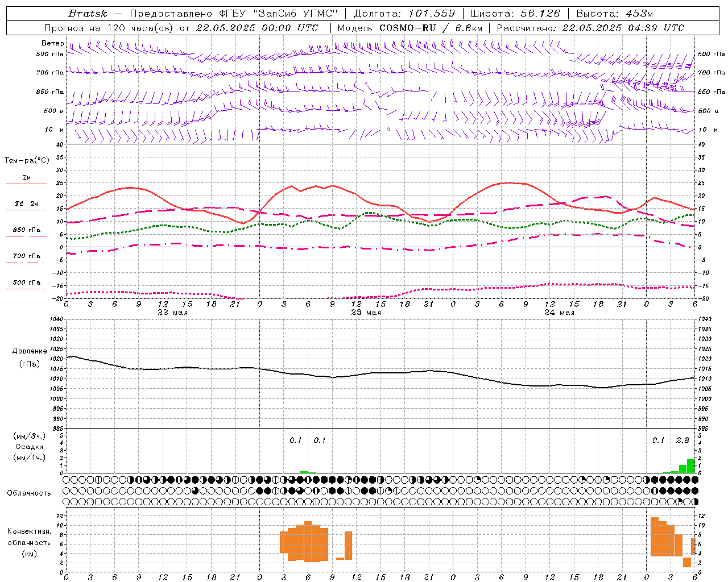The height and width of the screenshot is (582, 728).
Task: Click the left "500 м" wind level label
Action: coord(53,111)
